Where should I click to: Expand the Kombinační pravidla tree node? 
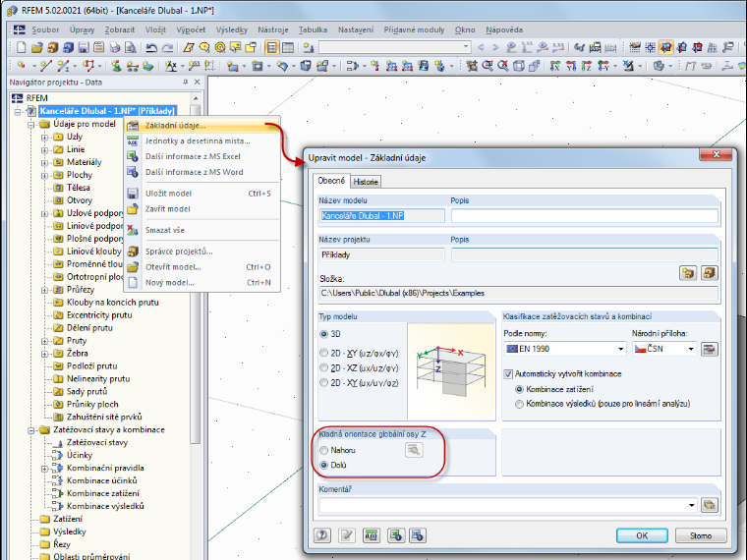44,468
